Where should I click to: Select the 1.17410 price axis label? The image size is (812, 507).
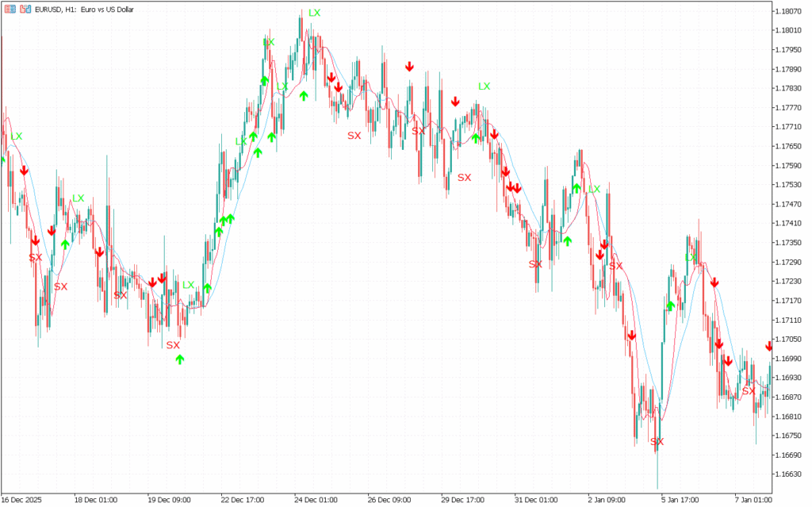click(791, 224)
